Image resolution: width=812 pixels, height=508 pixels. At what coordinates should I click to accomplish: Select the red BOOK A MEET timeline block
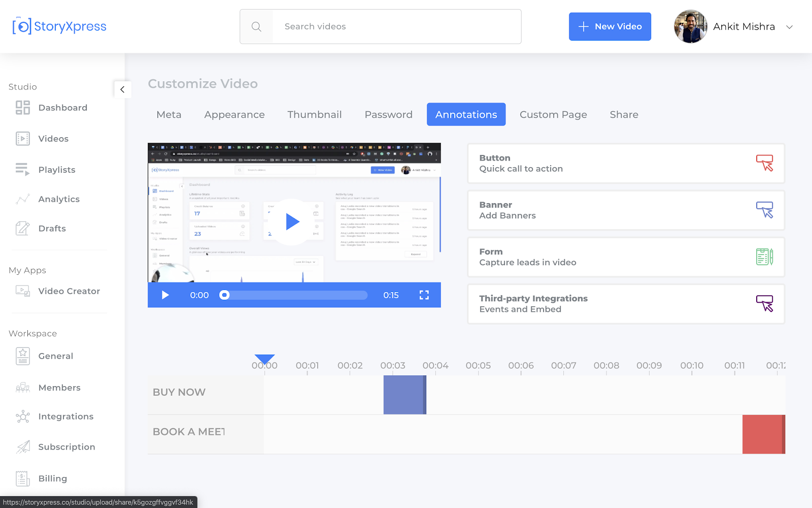(764, 434)
